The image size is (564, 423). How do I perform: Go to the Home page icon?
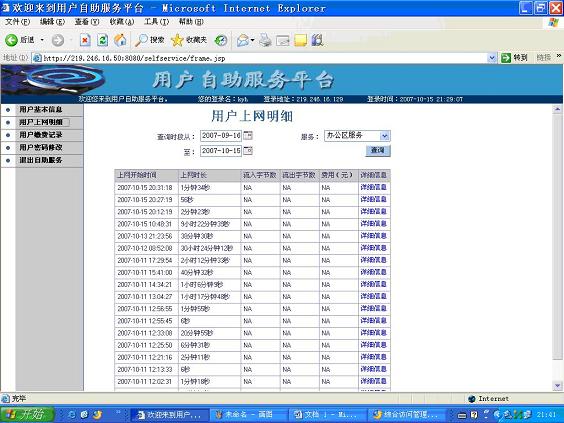point(120,40)
